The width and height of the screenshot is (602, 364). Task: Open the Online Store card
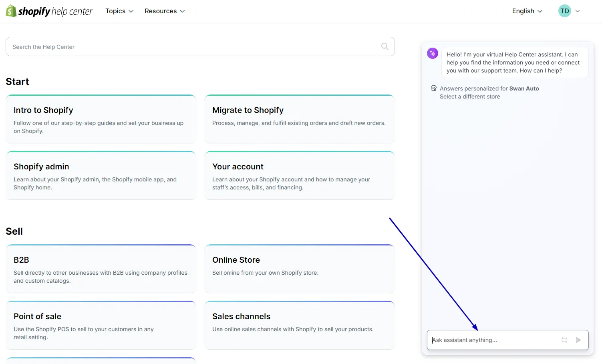pyautogui.click(x=300, y=269)
